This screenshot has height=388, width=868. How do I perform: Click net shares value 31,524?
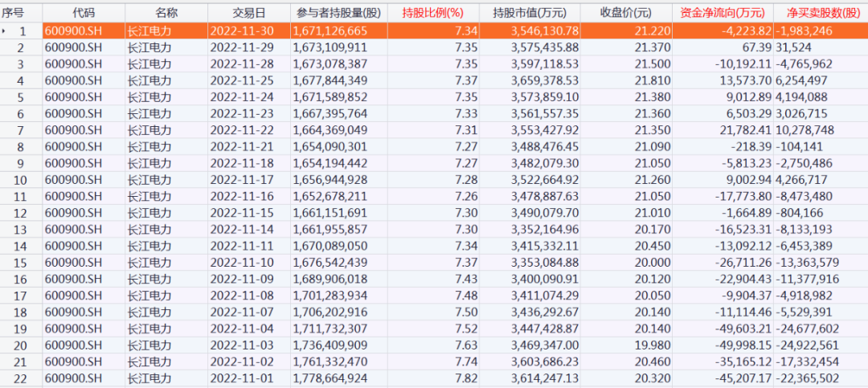793,47
